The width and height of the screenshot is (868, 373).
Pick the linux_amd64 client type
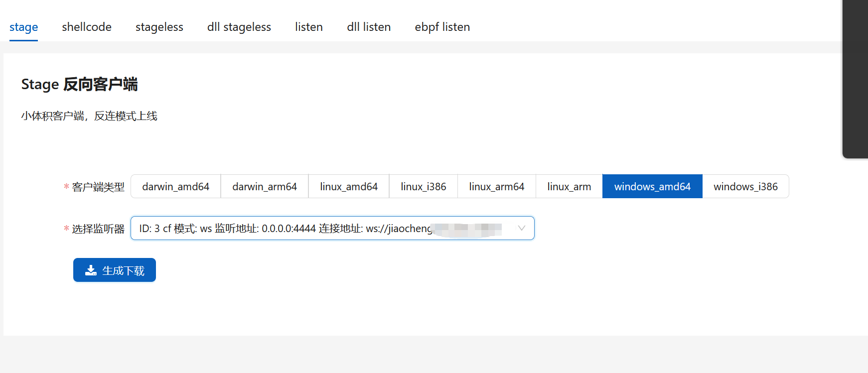pos(348,187)
